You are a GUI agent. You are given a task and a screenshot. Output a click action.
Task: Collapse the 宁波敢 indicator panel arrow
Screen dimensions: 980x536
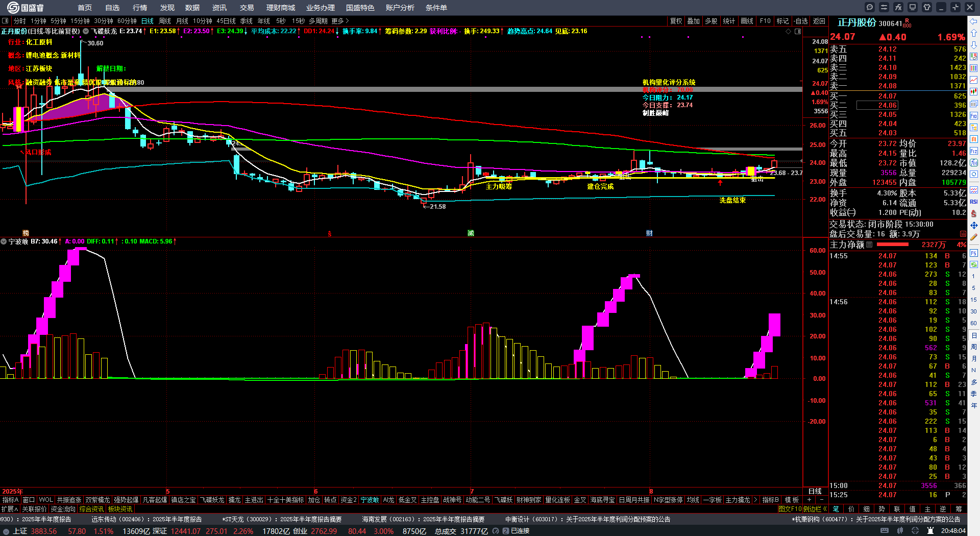[x=4, y=241]
